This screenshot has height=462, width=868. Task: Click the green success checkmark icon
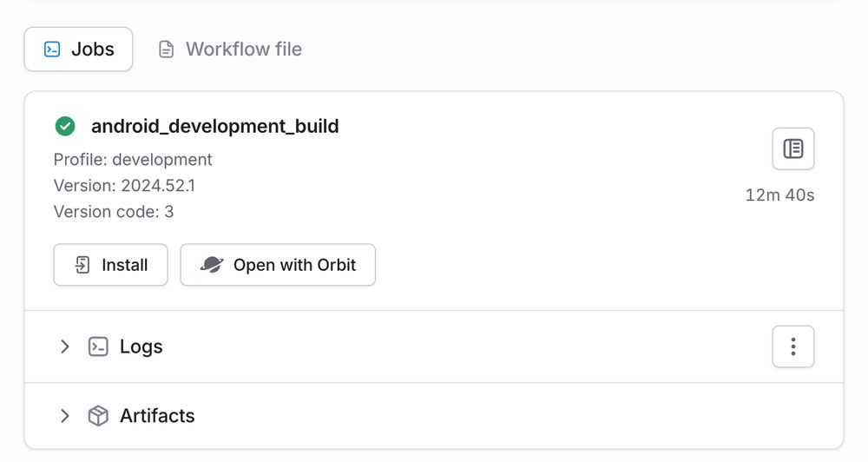click(x=65, y=126)
